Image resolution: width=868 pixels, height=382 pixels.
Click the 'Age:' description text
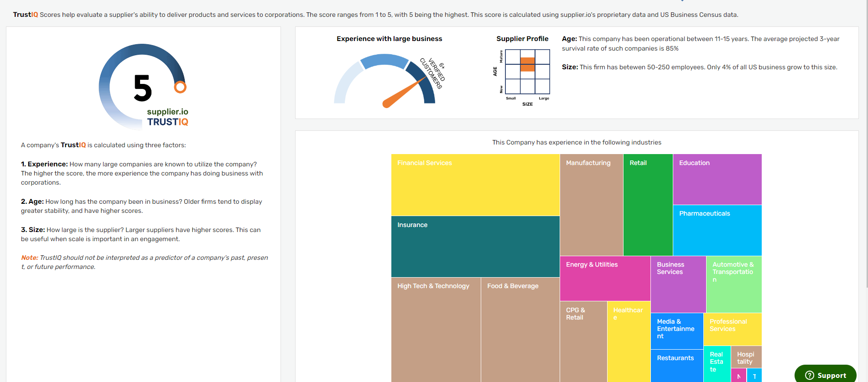[701, 44]
